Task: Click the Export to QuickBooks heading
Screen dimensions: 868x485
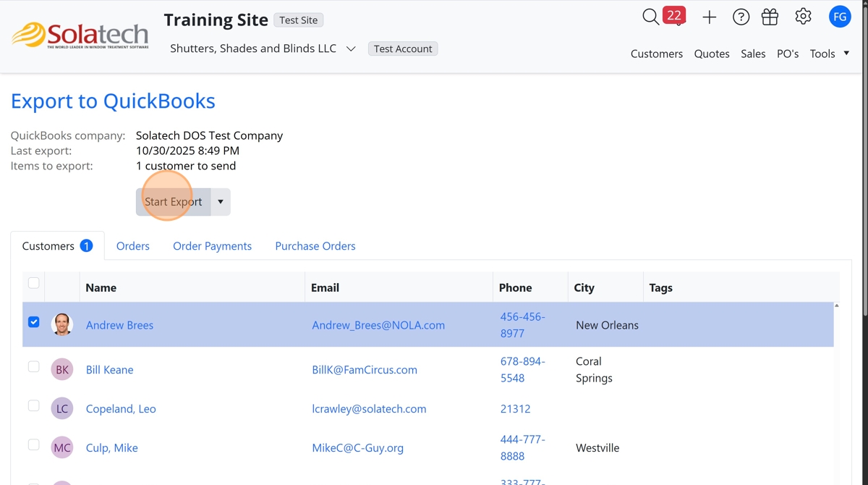Action: [113, 101]
